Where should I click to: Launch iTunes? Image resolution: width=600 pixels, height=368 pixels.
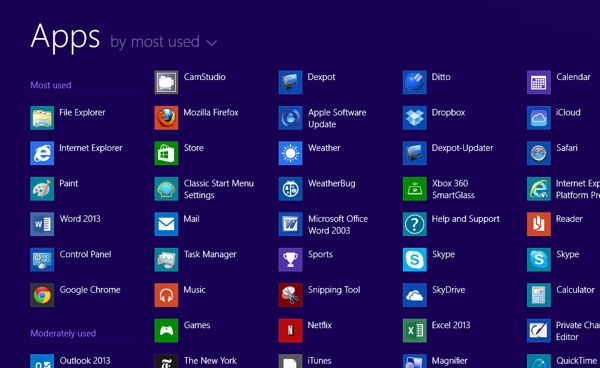[x=305, y=361]
